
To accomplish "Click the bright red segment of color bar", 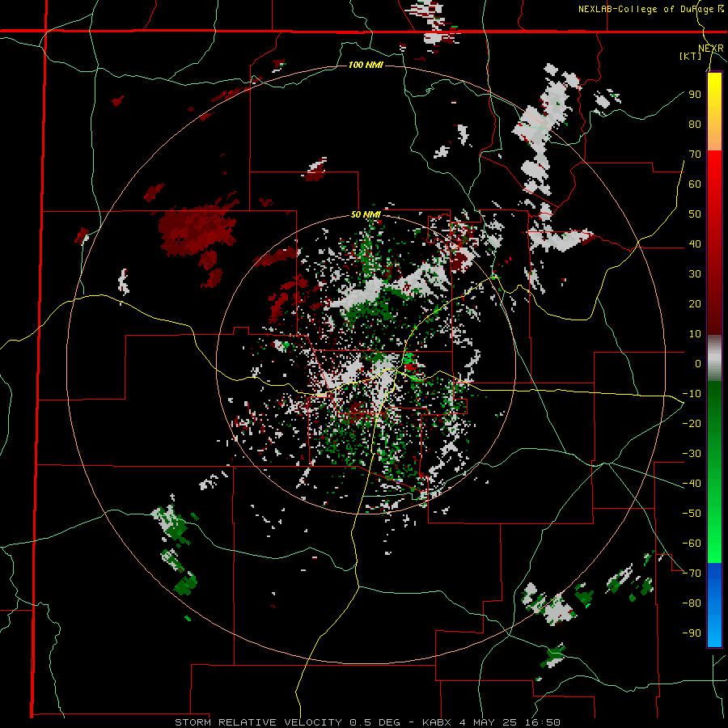I will pos(714,243).
